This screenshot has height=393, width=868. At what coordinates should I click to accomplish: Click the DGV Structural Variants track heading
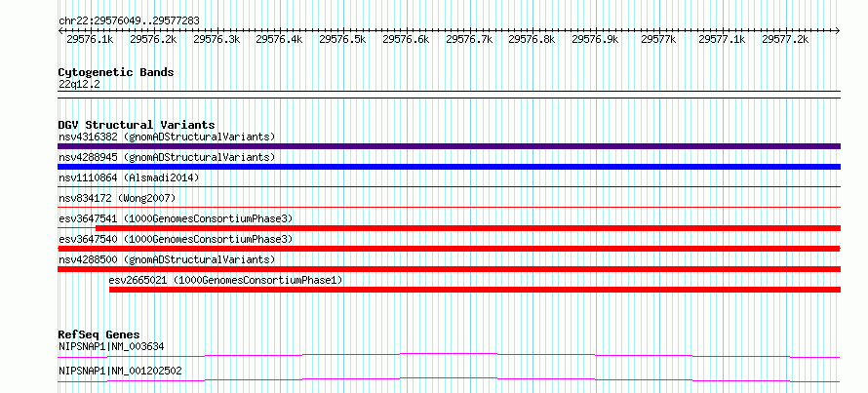pyautogui.click(x=137, y=125)
